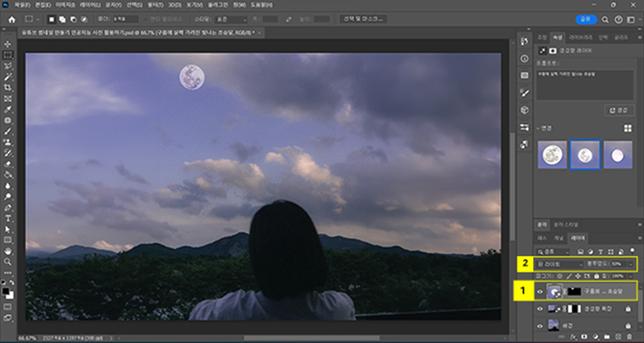644x343 pixels.
Task: Choose Subtract from selection mode
Action: click(x=73, y=19)
